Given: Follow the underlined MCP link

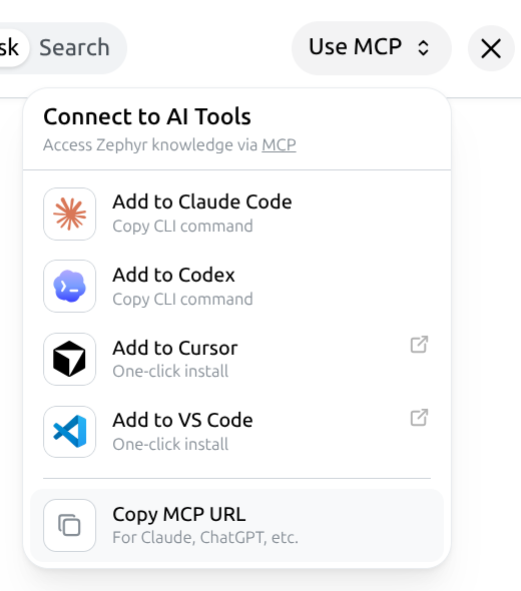Looking at the screenshot, I should pyautogui.click(x=279, y=145).
